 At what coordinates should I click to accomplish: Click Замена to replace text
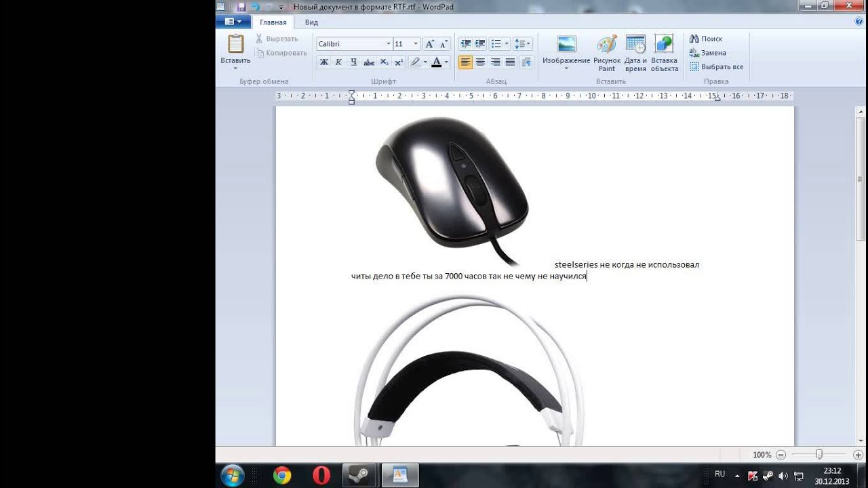click(x=708, y=53)
